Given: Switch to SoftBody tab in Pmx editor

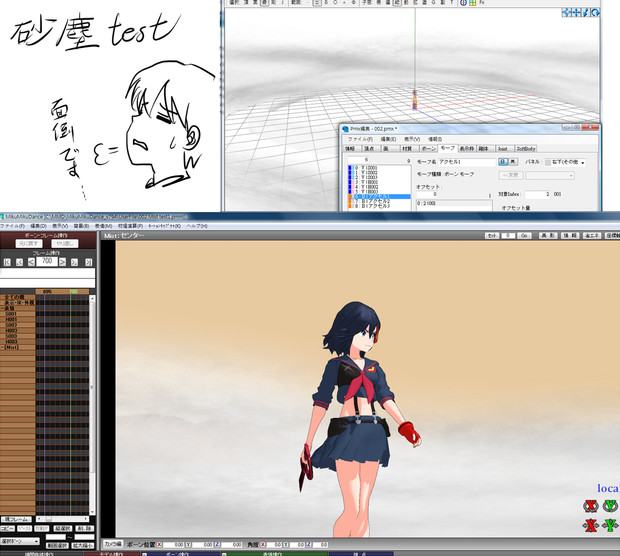Looking at the screenshot, I should (x=526, y=149).
